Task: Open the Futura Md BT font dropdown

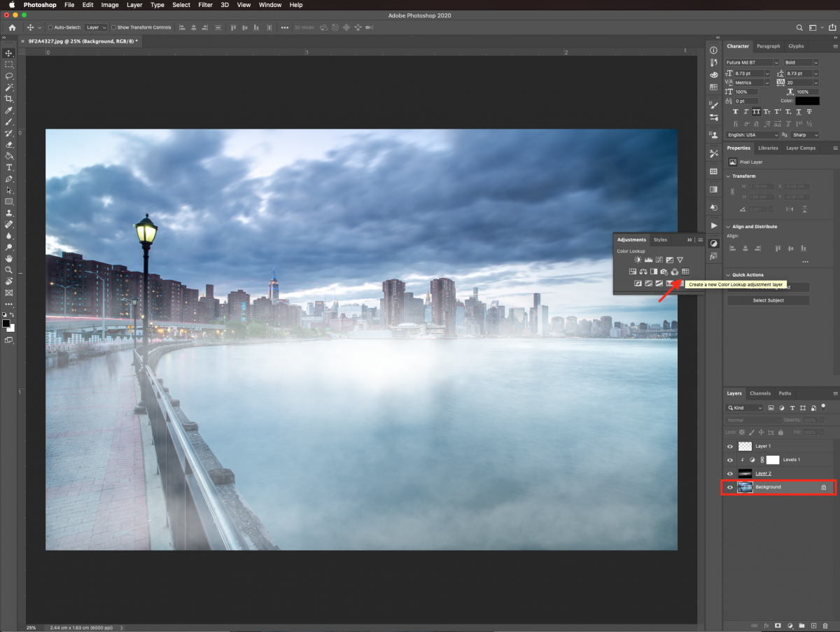Action: click(x=752, y=62)
